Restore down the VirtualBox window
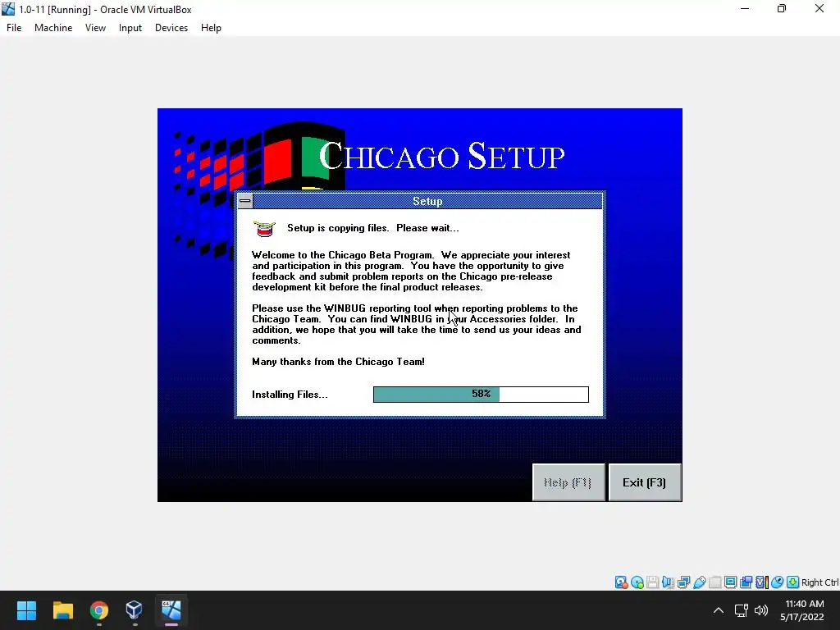840x630 pixels. [x=782, y=9]
